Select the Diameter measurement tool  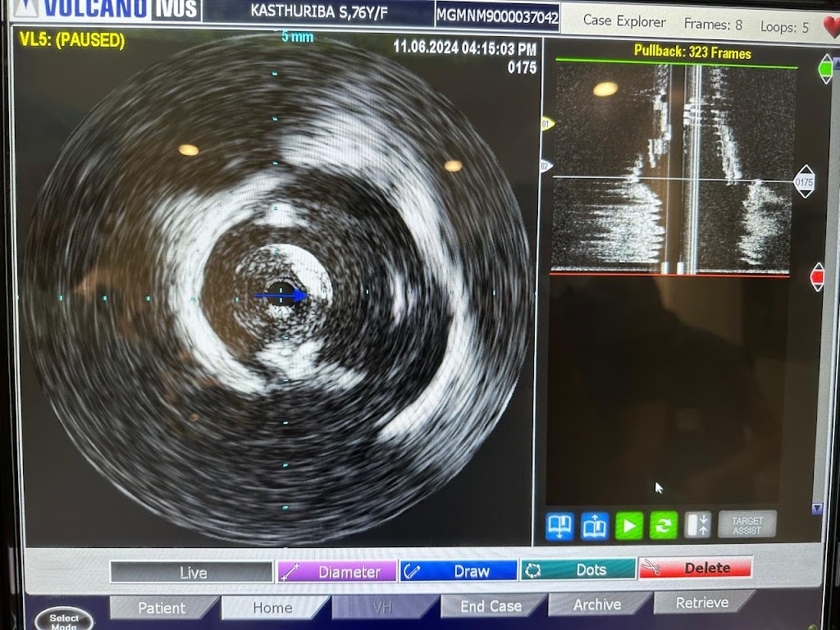click(336, 569)
